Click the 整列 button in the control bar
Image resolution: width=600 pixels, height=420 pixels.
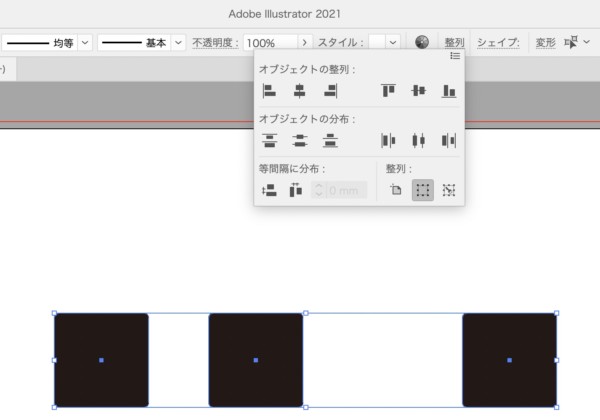click(x=454, y=43)
